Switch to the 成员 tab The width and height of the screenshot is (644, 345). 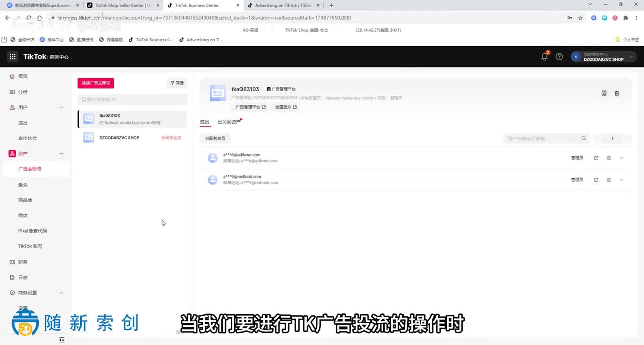point(204,122)
